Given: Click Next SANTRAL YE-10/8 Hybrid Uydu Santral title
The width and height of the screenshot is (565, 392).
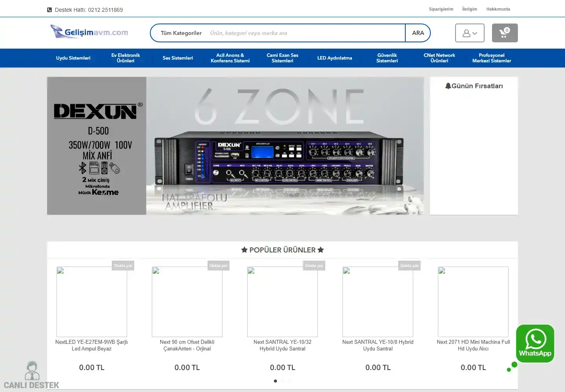Looking at the screenshot, I should click(378, 345).
